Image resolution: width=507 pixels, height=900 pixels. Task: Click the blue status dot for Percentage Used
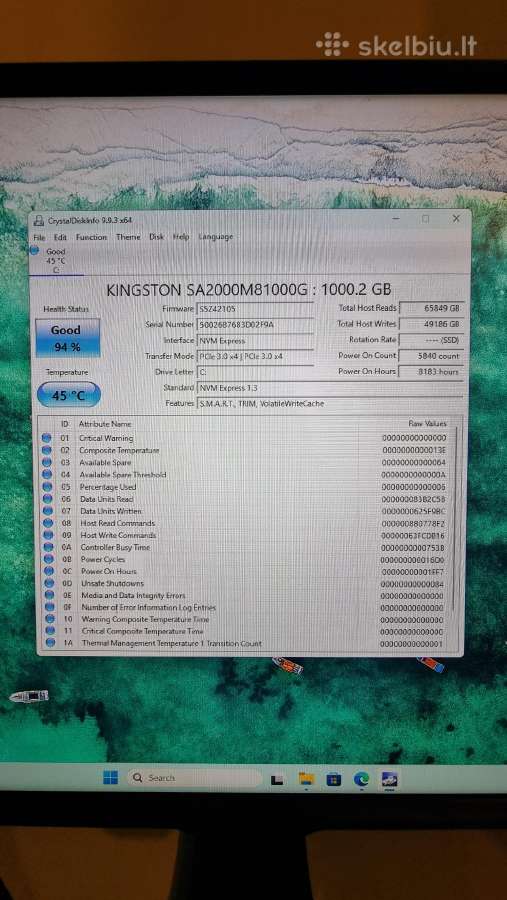pyautogui.click(x=48, y=487)
